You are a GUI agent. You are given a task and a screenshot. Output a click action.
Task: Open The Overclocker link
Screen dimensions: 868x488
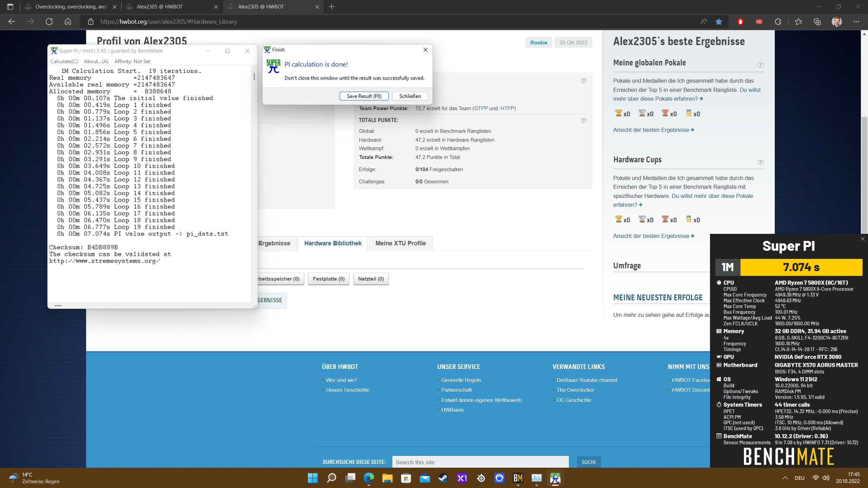pos(575,390)
